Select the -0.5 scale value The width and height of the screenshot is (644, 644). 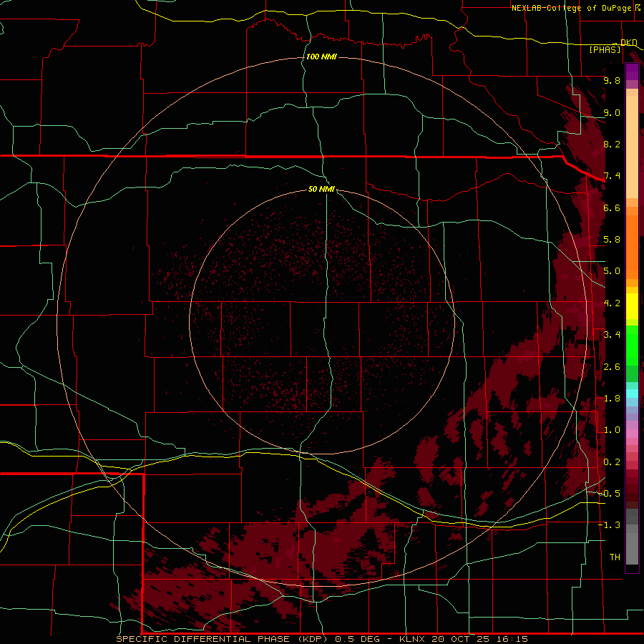coord(609,494)
